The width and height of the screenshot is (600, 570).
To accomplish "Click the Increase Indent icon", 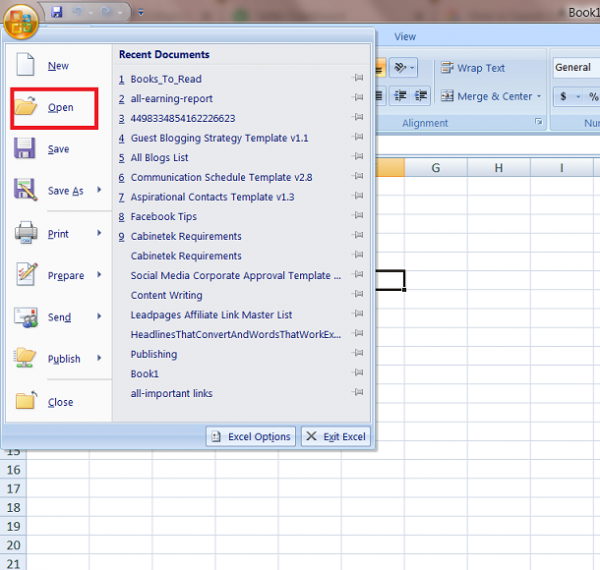I will pyautogui.click(x=421, y=96).
